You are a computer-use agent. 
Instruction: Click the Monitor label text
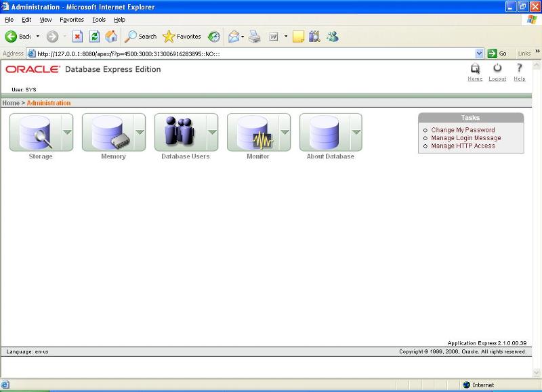coord(258,156)
